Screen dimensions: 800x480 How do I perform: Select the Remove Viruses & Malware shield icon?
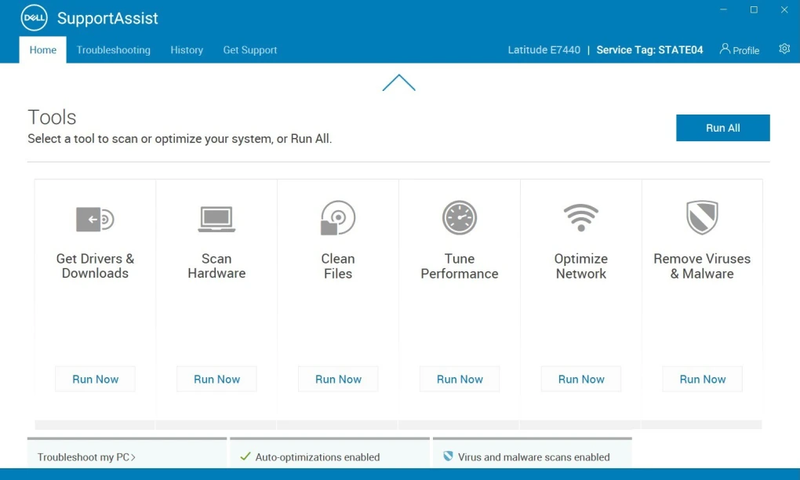(702, 217)
